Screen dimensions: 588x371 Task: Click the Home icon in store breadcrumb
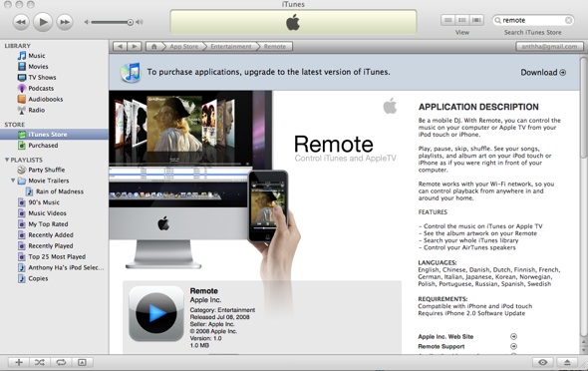(153, 47)
